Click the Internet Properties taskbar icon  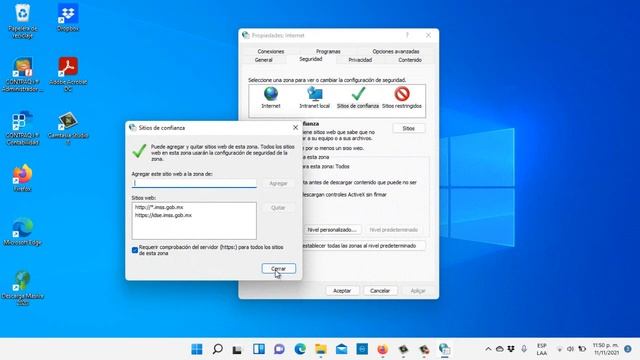(444, 349)
